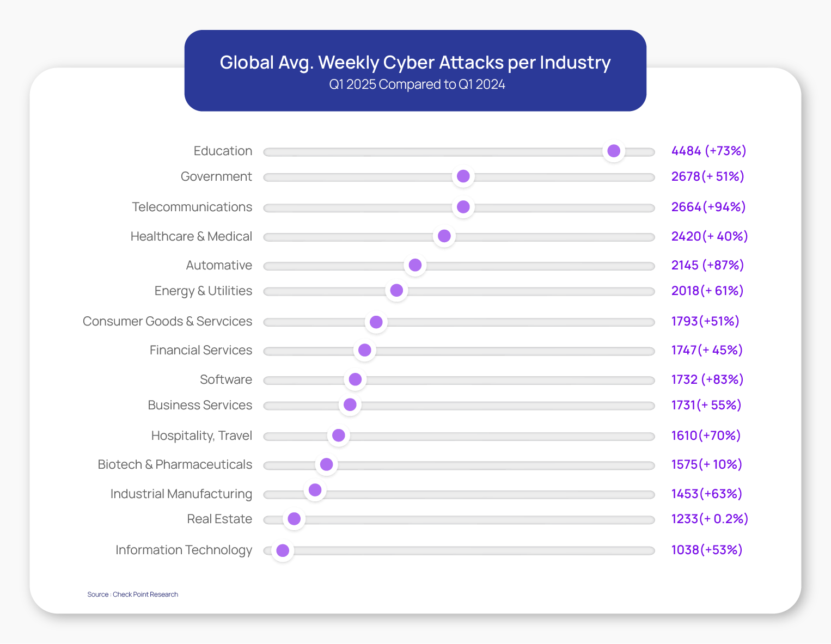Click the Software slider handle
Image resolution: width=831 pixels, height=644 pixels.
(355, 379)
